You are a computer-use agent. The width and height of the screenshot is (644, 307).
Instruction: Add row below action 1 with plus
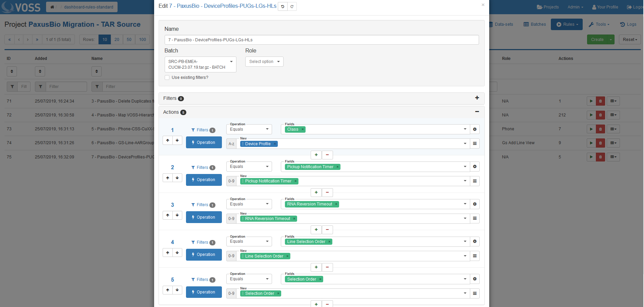click(316, 155)
